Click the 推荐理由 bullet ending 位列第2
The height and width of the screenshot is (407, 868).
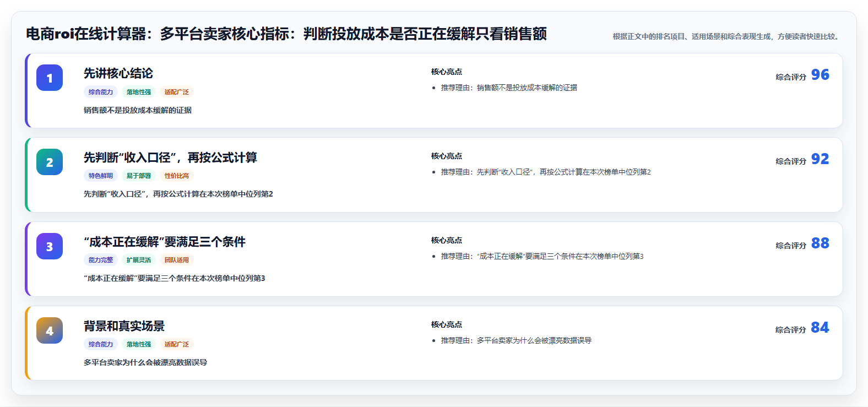pos(546,172)
